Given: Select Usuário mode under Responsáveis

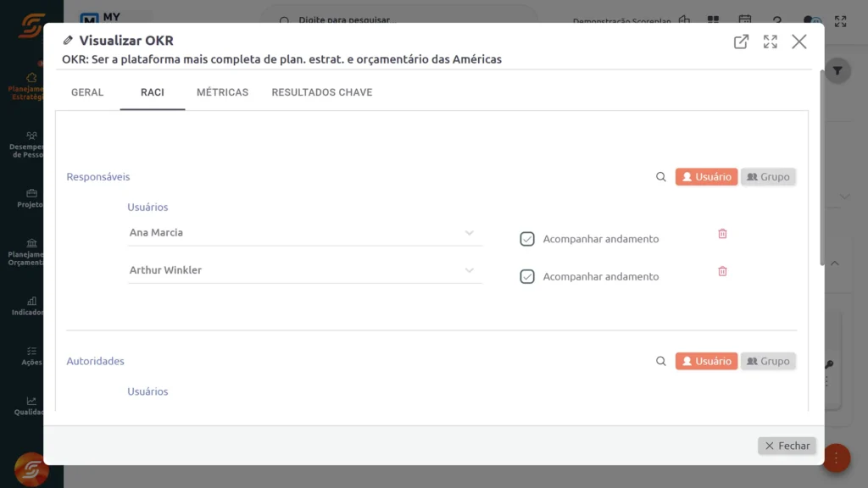Looking at the screenshot, I should click(x=706, y=176).
